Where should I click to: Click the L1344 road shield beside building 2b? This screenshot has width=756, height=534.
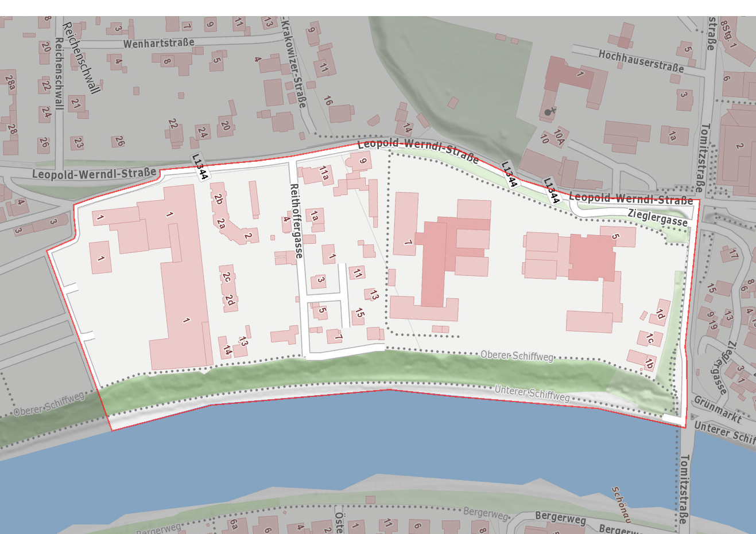pos(200,167)
